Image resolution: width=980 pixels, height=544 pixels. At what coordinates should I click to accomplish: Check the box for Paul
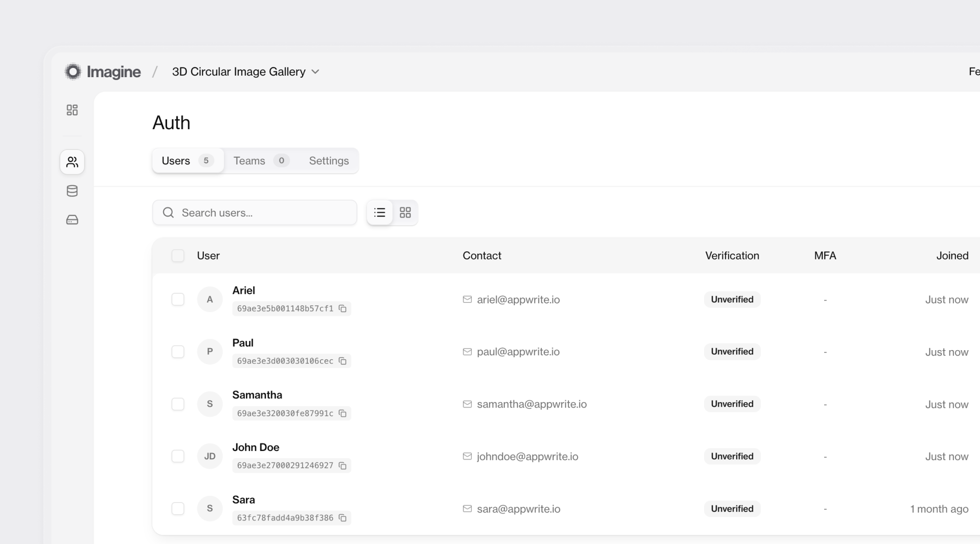pyautogui.click(x=178, y=352)
